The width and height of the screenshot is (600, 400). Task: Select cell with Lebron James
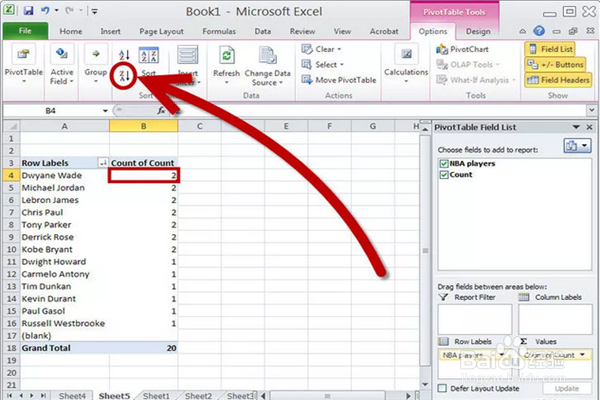64,200
